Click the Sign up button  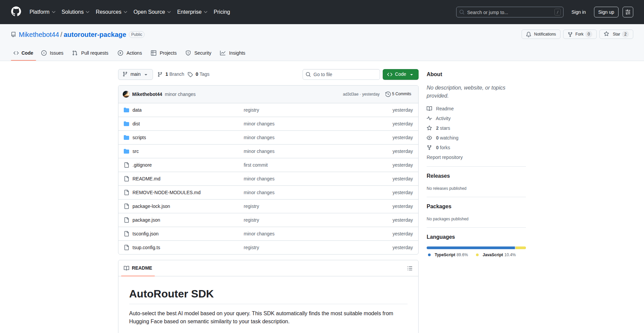606,12
